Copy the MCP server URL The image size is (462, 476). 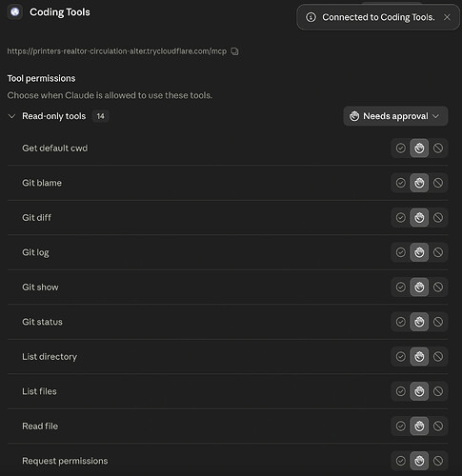click(x=234, y=51)
